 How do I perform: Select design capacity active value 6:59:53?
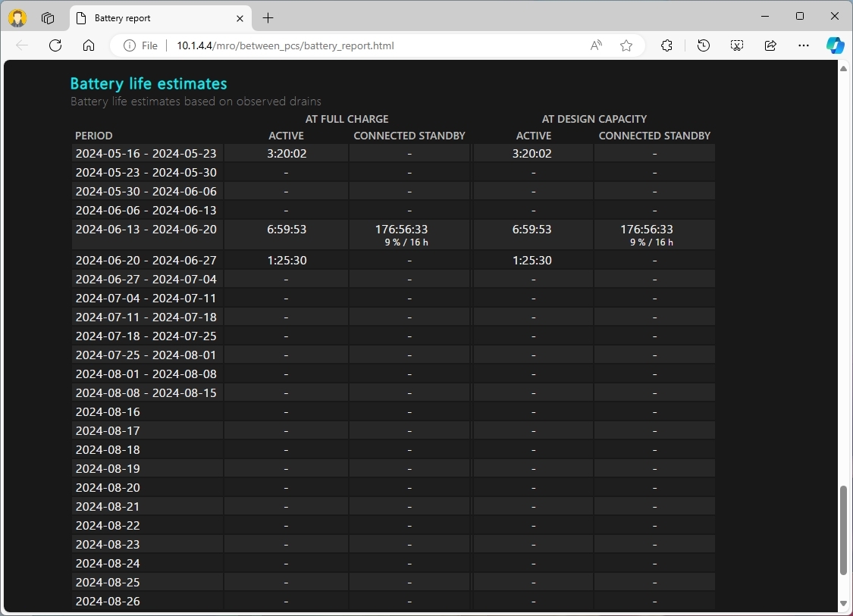click(532, 229)
